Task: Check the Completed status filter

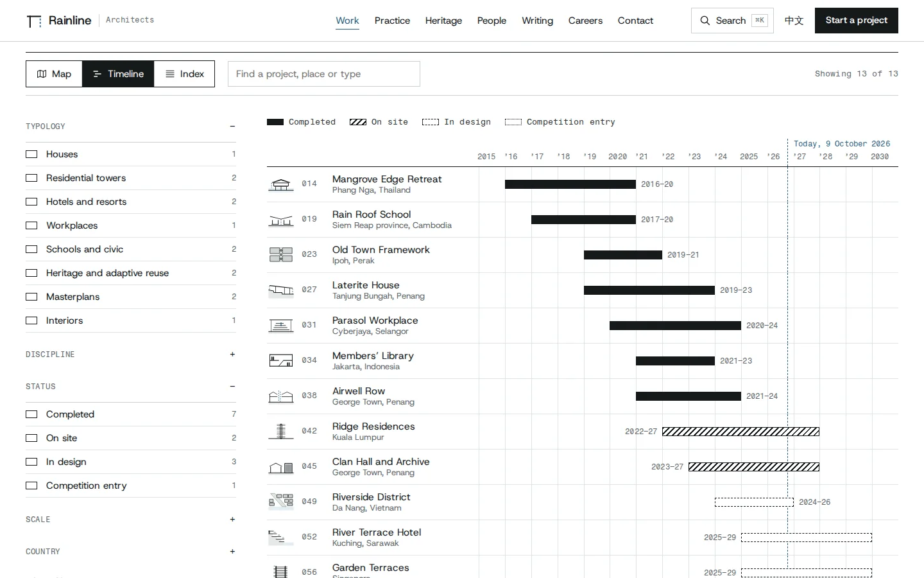Action: pyautogui.click(x=31, y=414)
